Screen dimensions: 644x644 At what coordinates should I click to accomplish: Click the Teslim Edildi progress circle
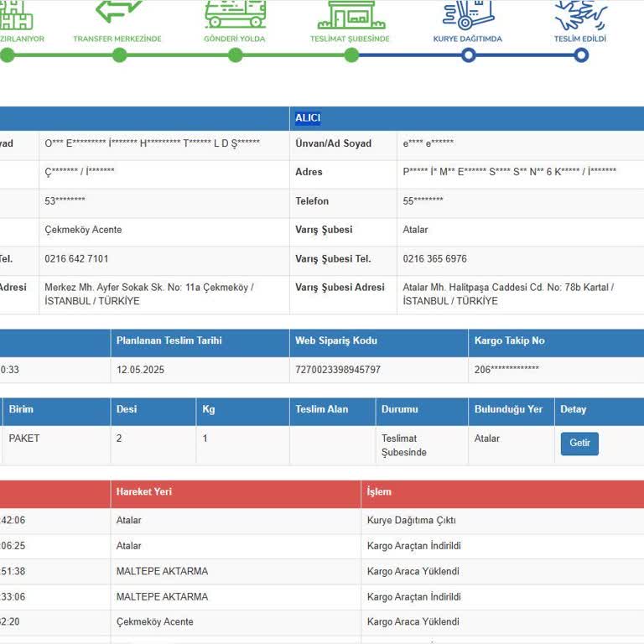pos(580,55)
